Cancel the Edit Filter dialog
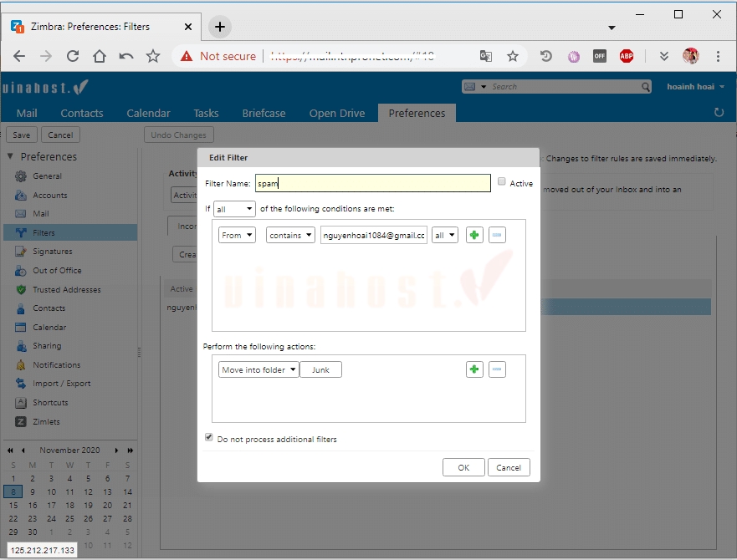 click(509, 467)
